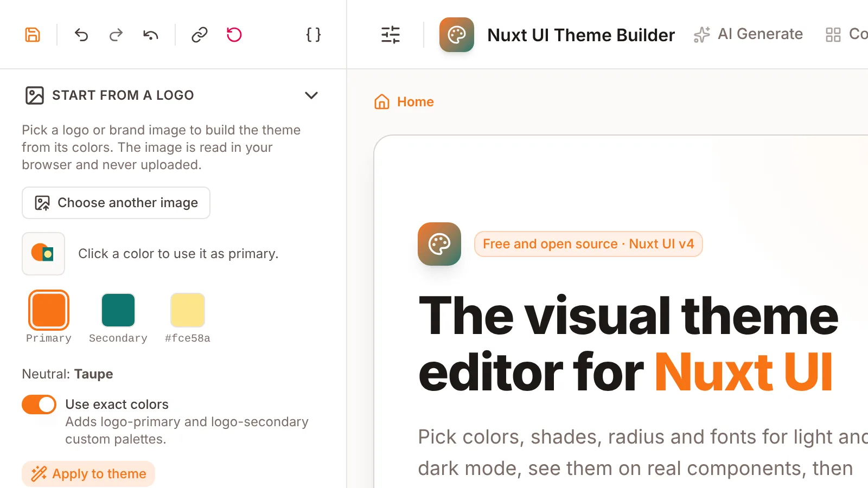Screen dimensions: 868x488
Task: Click the Home house icon
Action: pyautogui.click(x=382, y=102)
